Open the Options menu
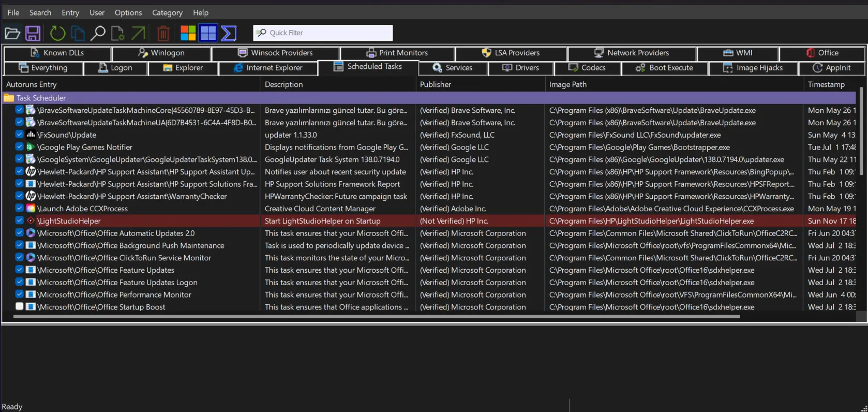The width and height of the screenshot is (868, 412). coord(128,12)
